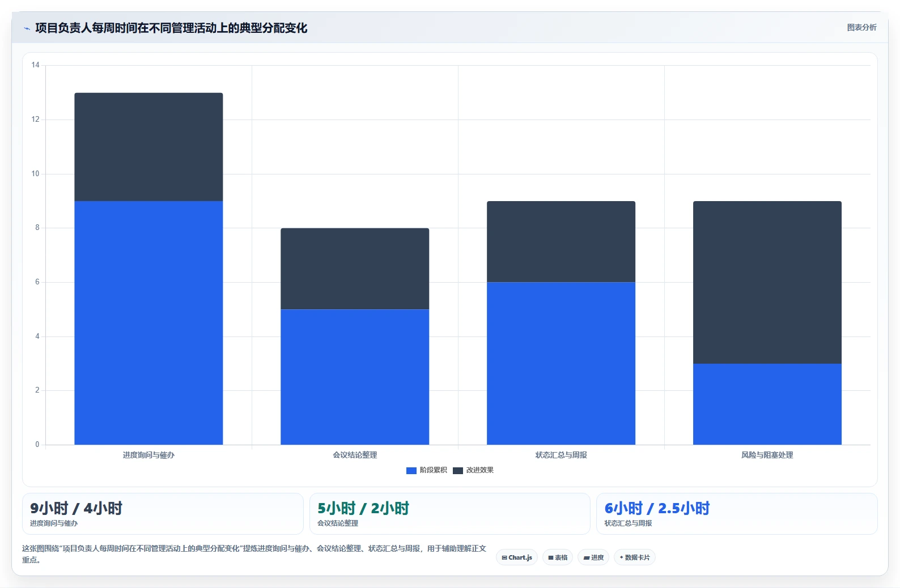Click the description paragraph starting 这张图围绕
The width and height of the screenshot is (900, 588).
(254, 554)
